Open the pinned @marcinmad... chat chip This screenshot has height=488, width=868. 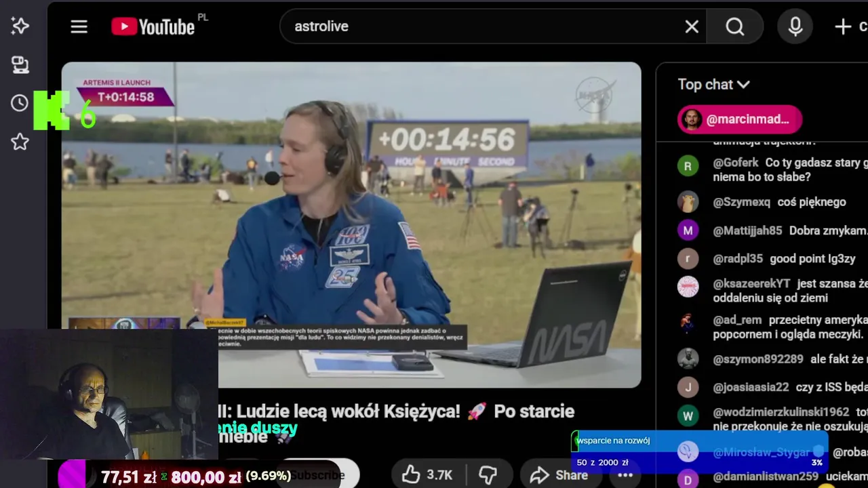click(x=740, y=119)
